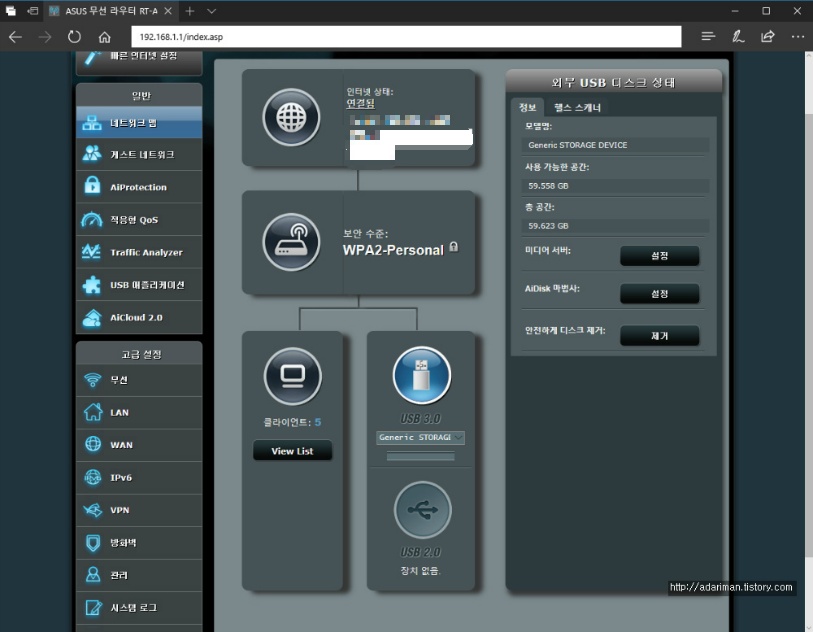Open IPv6 advanced settings
The image size is (813, 632).
click(x=139, y=477)
